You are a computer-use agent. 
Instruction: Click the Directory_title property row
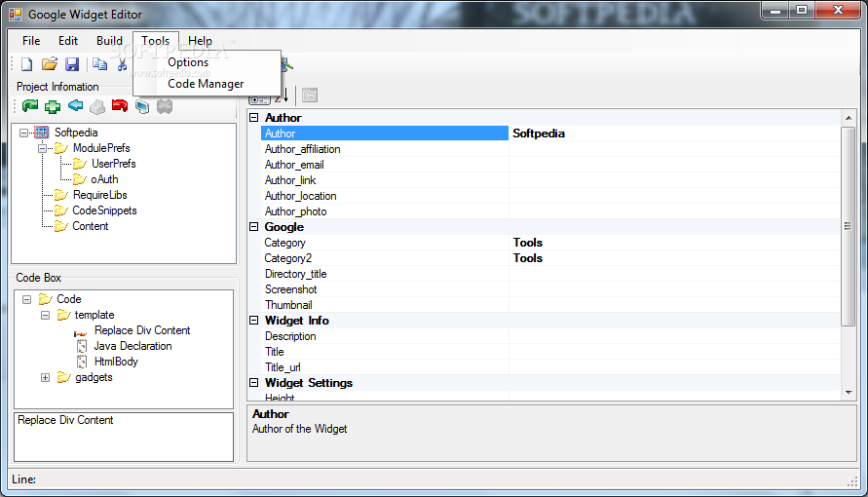coord(550,274)
